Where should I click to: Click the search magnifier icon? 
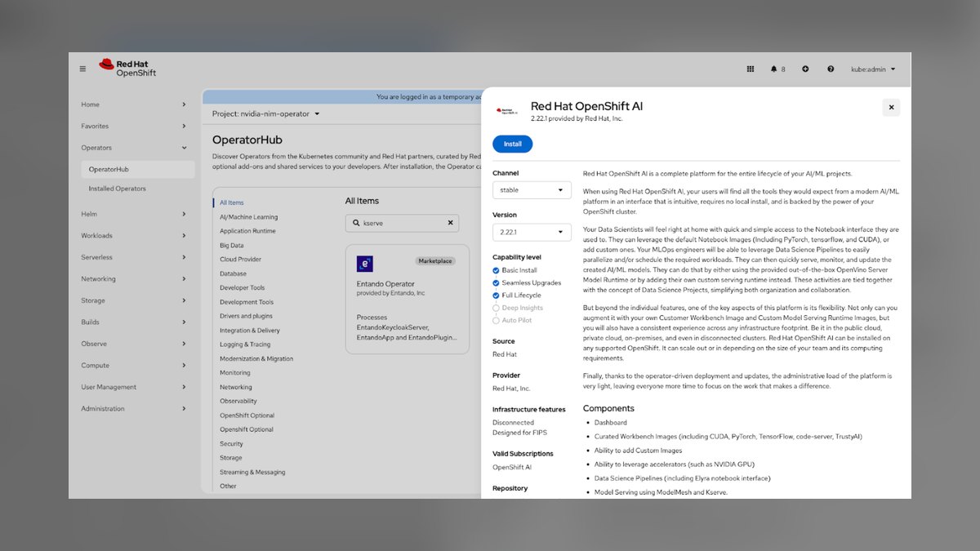(356, 222)
